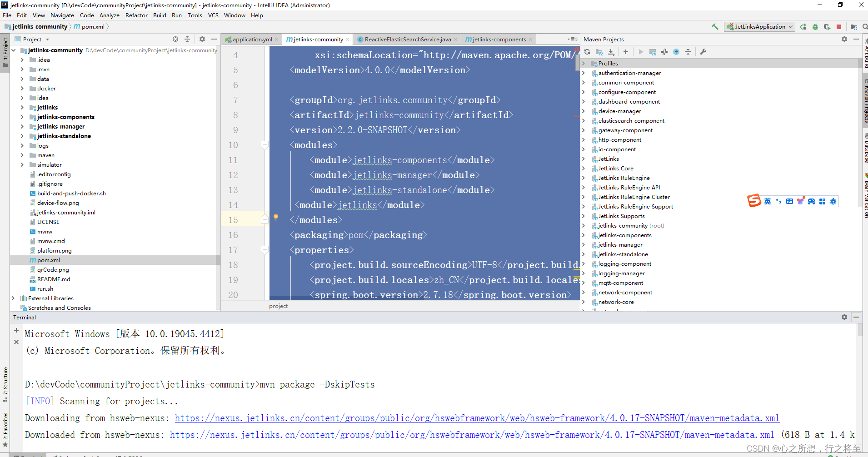The image size is (868, 457).
Task: Fold the modules block on line 10
Action: pos(264,145)
